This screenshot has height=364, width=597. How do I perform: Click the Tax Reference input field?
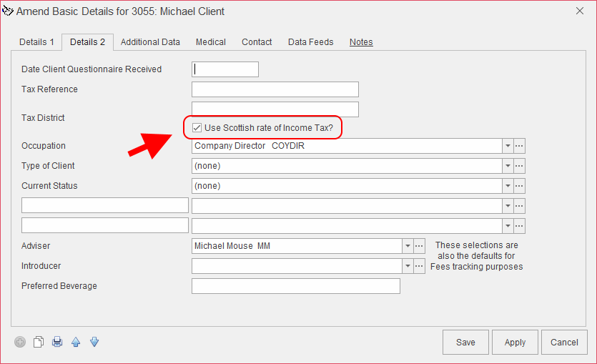(x=275, y=89)
